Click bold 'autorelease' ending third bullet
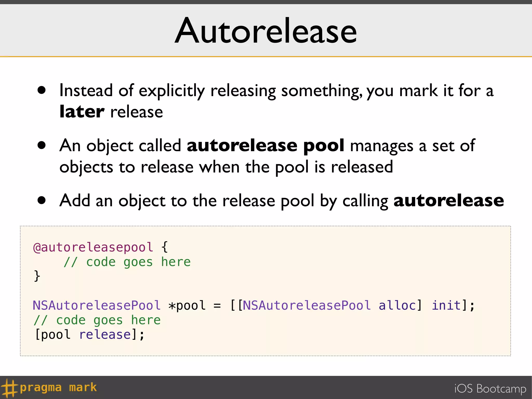 (449, 201)
